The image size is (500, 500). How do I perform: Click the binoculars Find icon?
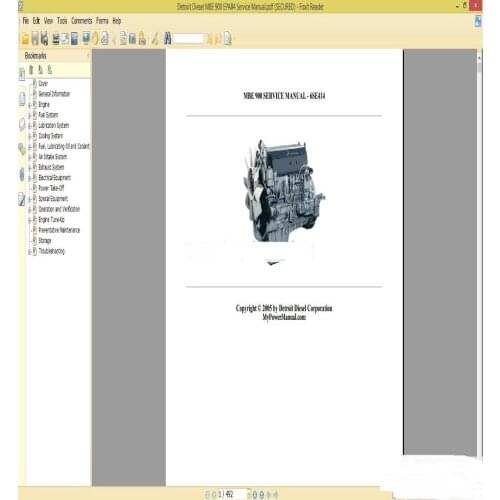[168, 39]
